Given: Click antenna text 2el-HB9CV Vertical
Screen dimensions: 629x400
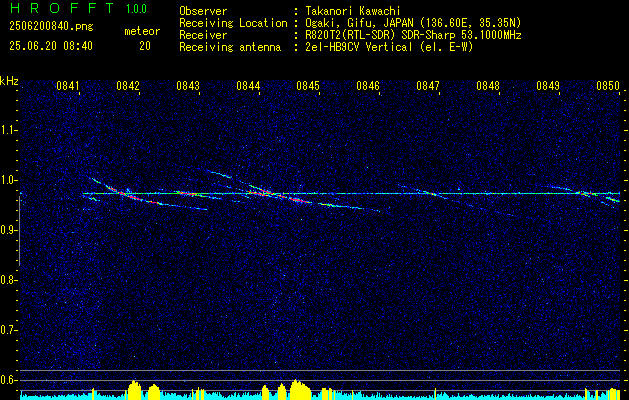Looking at the screenshot, I should coord(359,47).
